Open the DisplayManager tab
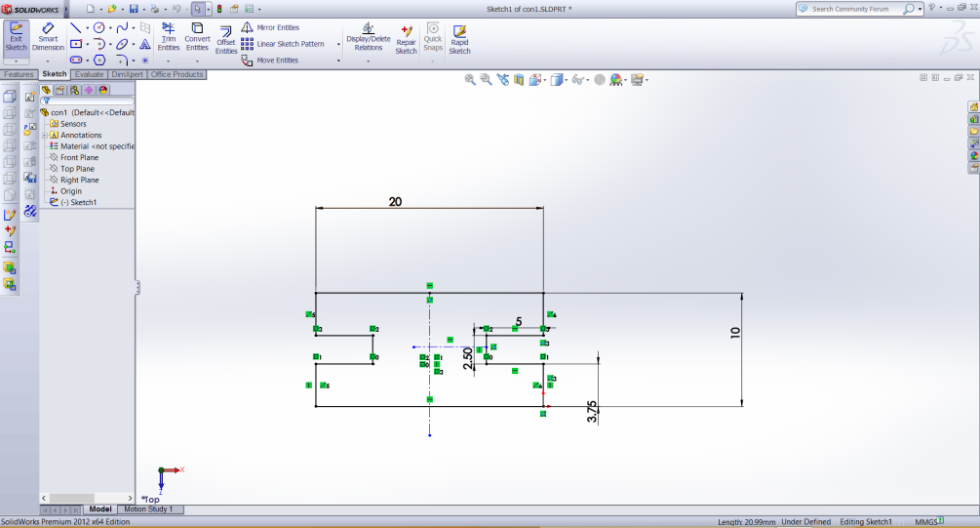The width and height of the screenshot is (980, 528). [x=103, y=90]
